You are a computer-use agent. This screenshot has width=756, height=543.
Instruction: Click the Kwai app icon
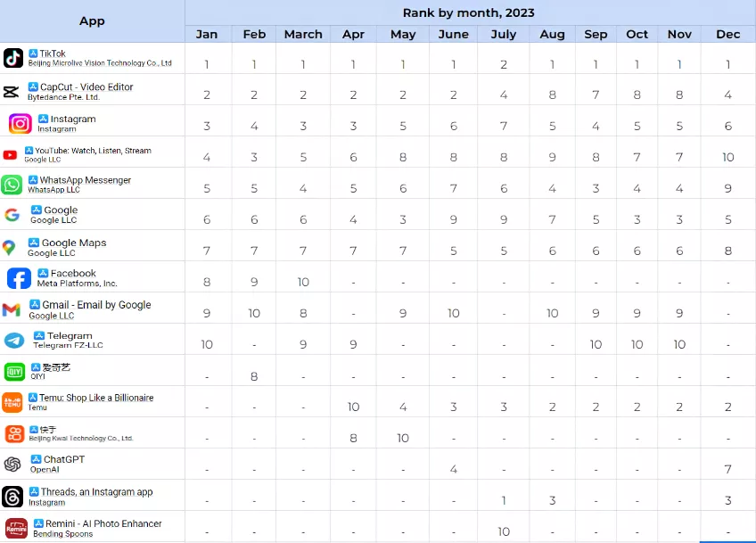(14, 433)
